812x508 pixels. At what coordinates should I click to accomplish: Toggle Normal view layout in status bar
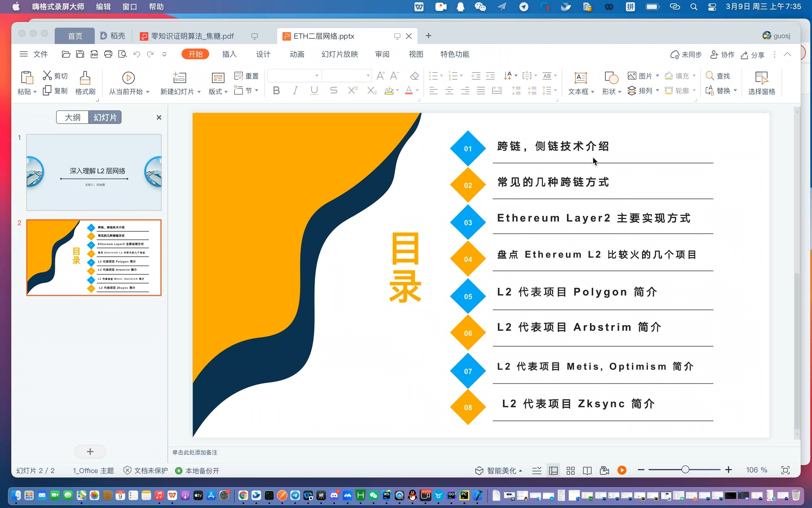[x=553, y=470]
